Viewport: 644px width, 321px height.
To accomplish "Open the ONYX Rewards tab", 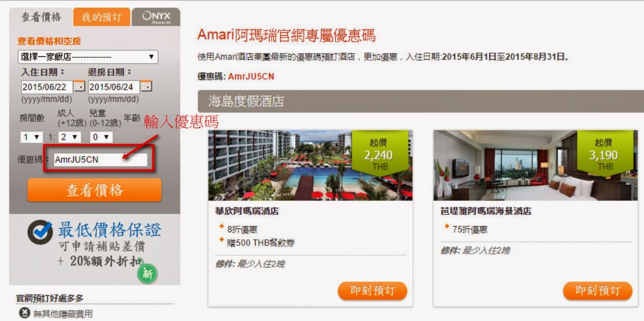I will [156, 17].
